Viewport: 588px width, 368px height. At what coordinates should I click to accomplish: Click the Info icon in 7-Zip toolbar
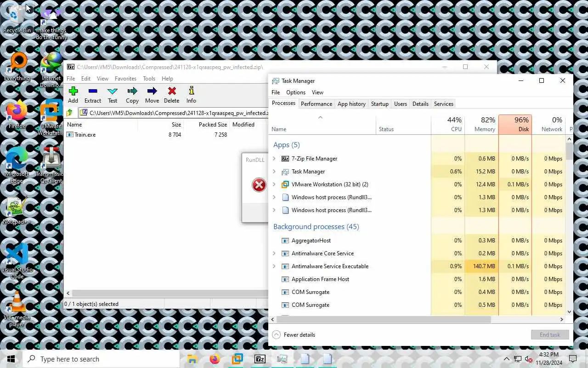tap(192, 91)
